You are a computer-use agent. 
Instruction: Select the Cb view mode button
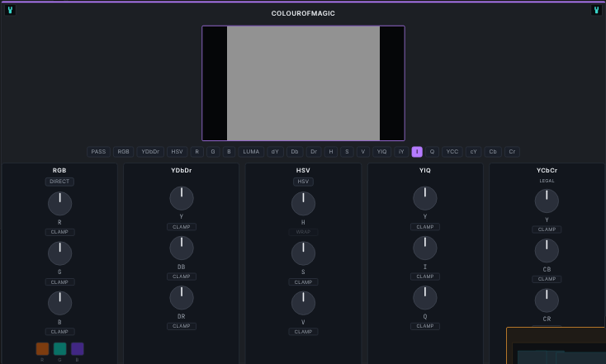[493, 152]
